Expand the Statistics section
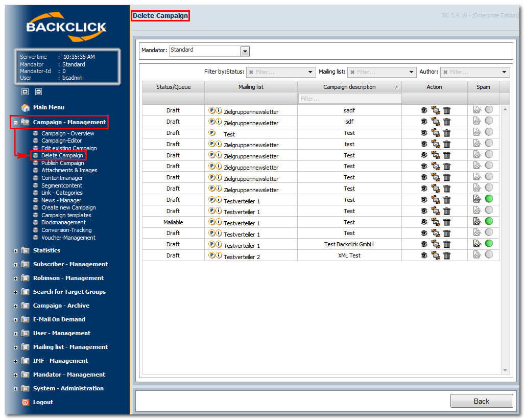525x420 pixels. point(15,251)
